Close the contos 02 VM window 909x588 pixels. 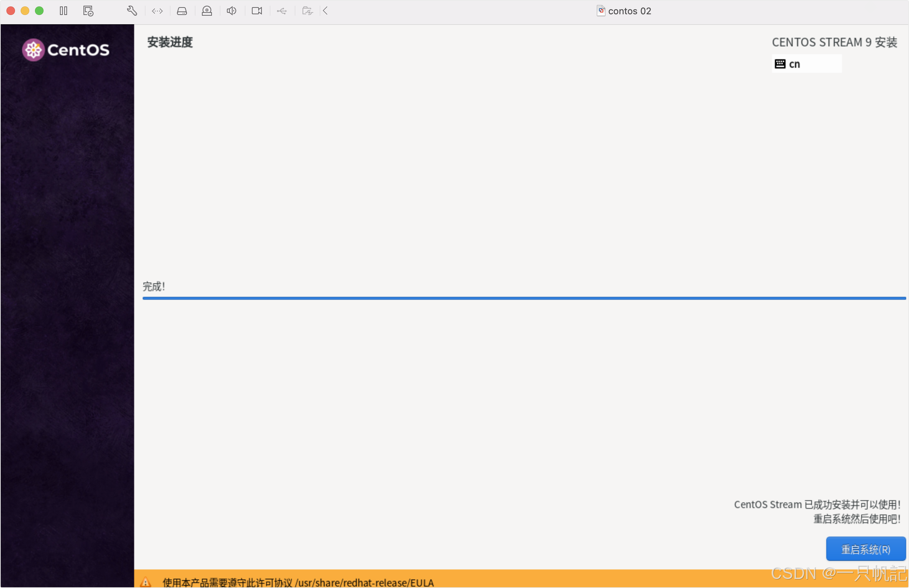click(11, 11)
